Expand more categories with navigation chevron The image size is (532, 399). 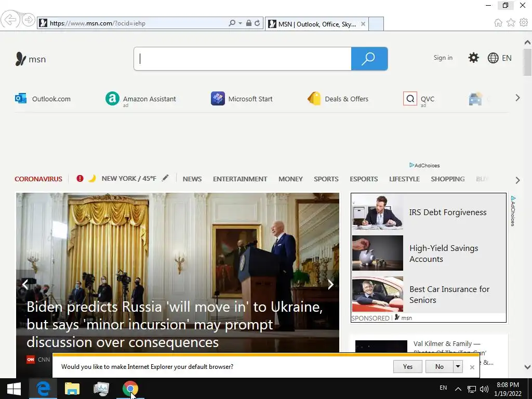click(517, 180)
